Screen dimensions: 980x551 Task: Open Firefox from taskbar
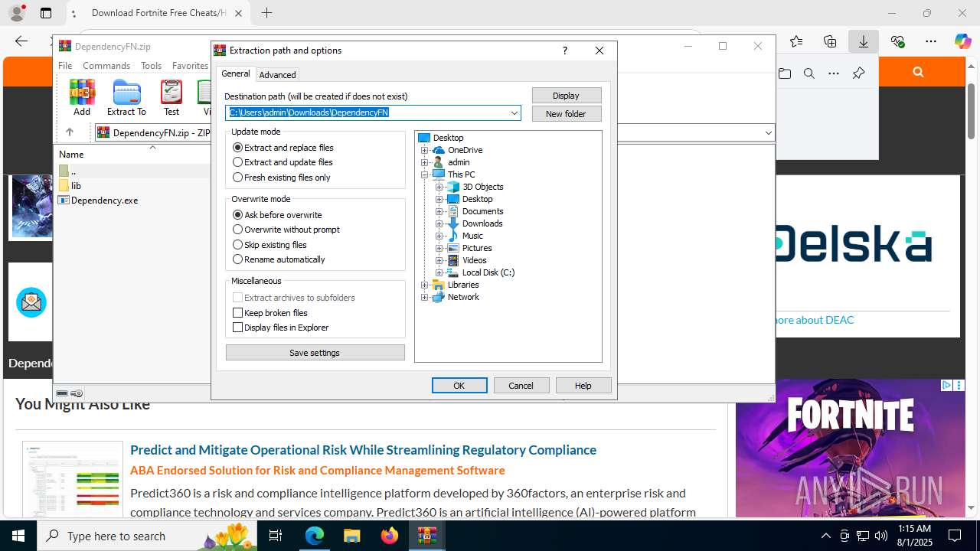coord(389,536)
